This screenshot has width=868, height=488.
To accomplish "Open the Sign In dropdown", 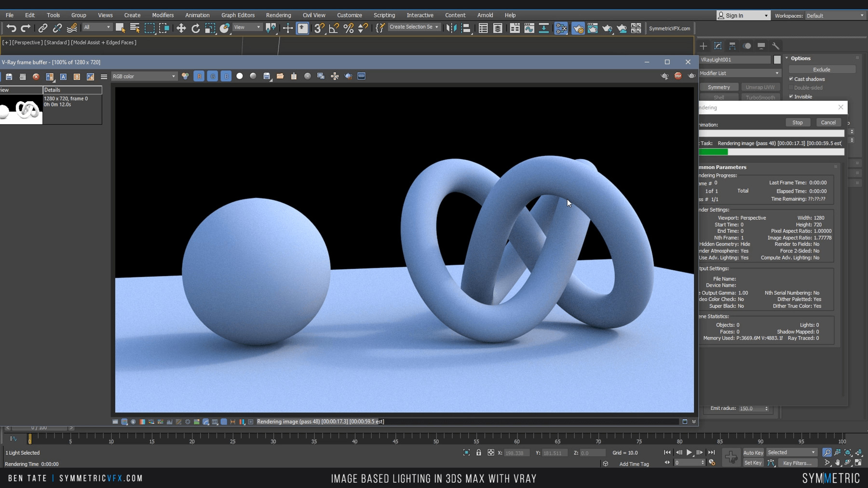I will click(743, 15).
